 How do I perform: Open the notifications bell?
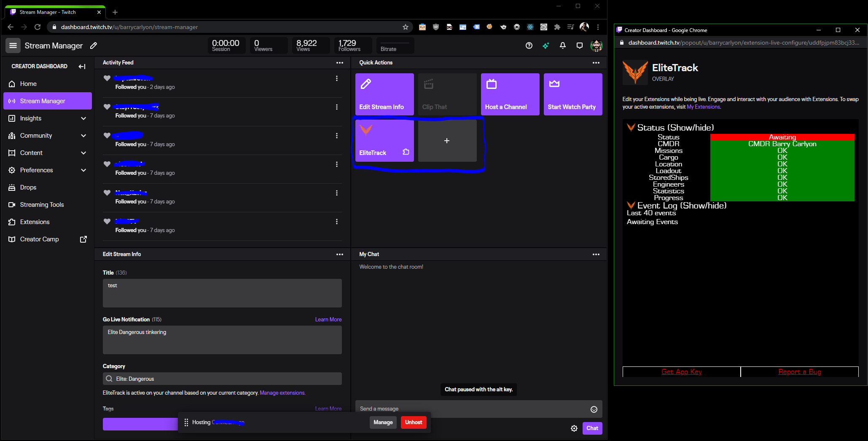(563, 45)
